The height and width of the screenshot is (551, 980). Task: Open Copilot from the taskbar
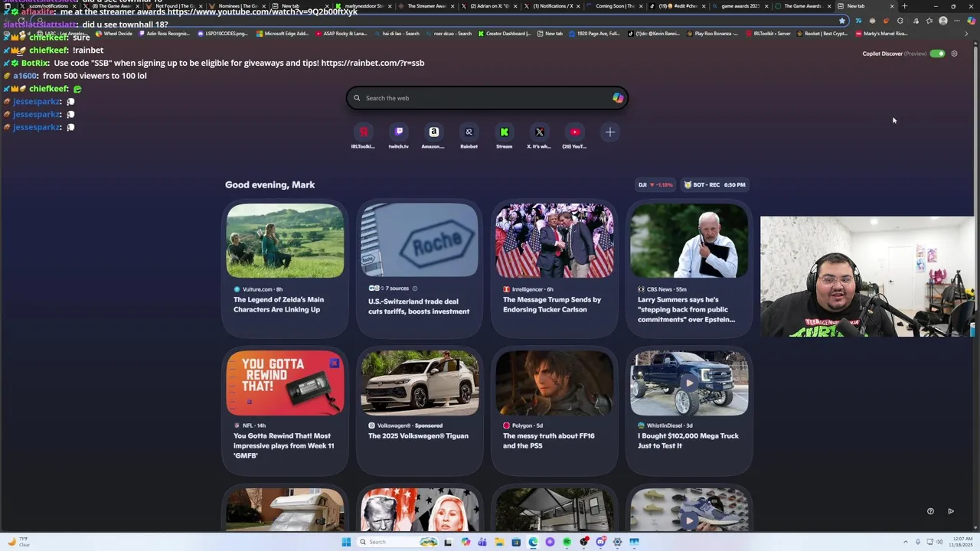click(465, 542)
